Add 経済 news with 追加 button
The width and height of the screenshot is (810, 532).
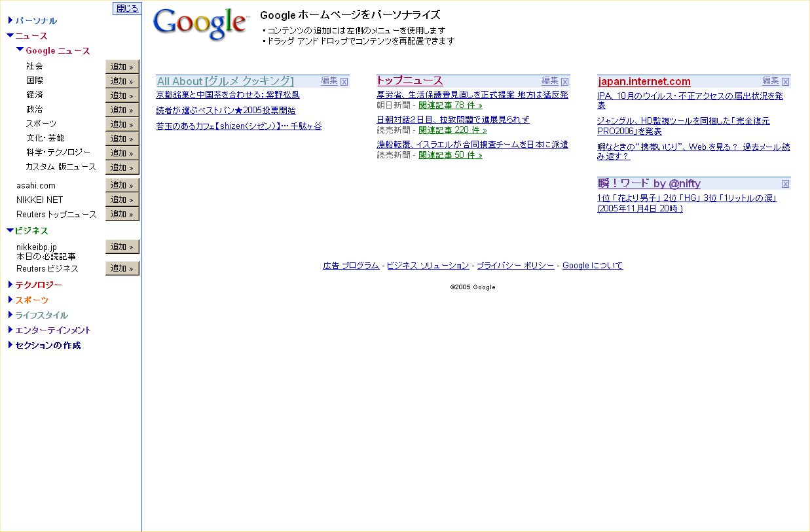tap(122, 96)
